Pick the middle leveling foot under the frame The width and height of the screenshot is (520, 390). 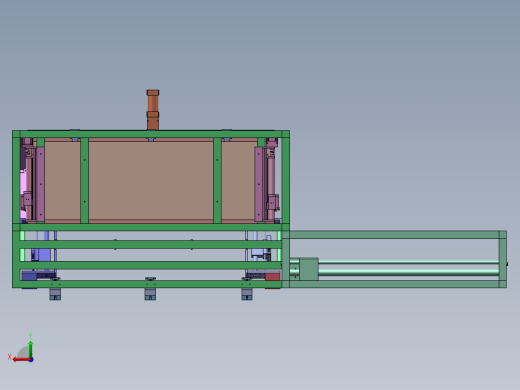(x=150, y=294)
